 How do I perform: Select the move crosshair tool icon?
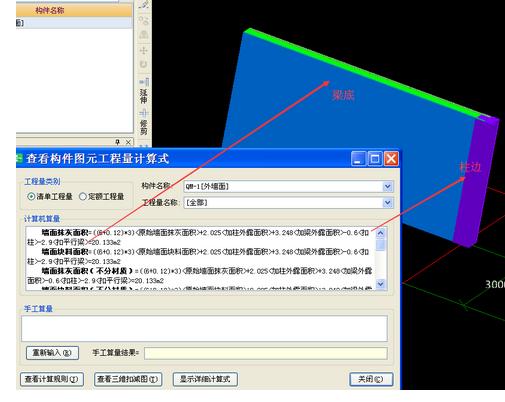point(144,51)
